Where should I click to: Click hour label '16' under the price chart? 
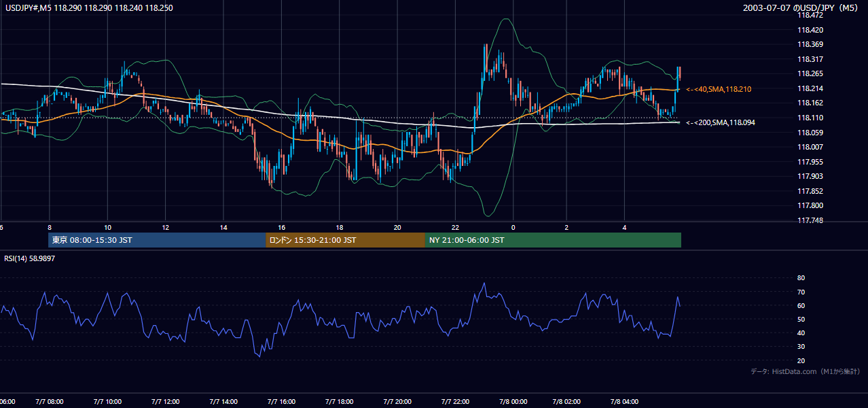coord(282,227)
